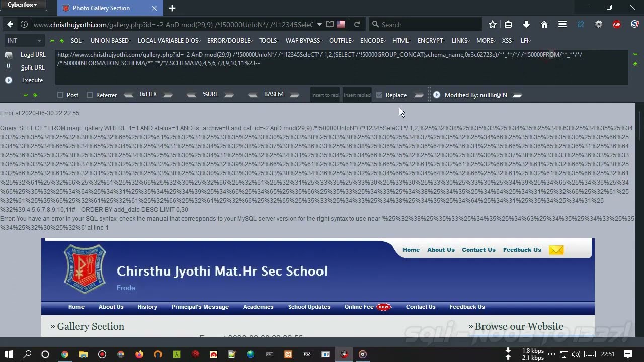The height and width of the screenshot is (362, 644).
Task: Click round icon before Modified By
Action: 436,95
